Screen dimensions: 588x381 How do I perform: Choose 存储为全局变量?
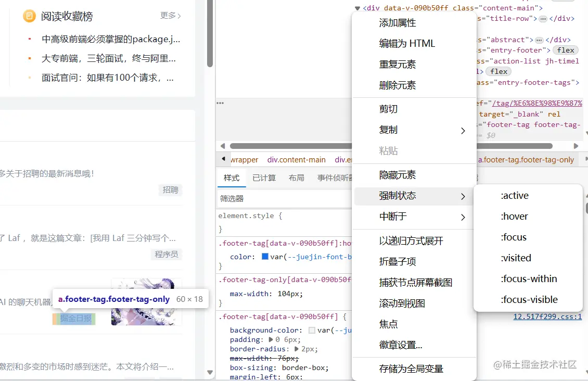click(412, 369)
